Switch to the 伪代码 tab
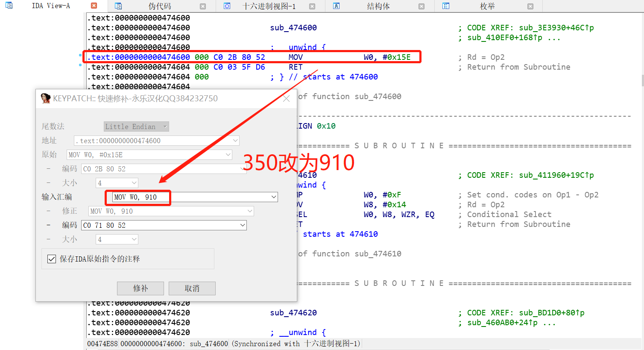The width and height of the screenshot is (644, 350). click(160, 6)
